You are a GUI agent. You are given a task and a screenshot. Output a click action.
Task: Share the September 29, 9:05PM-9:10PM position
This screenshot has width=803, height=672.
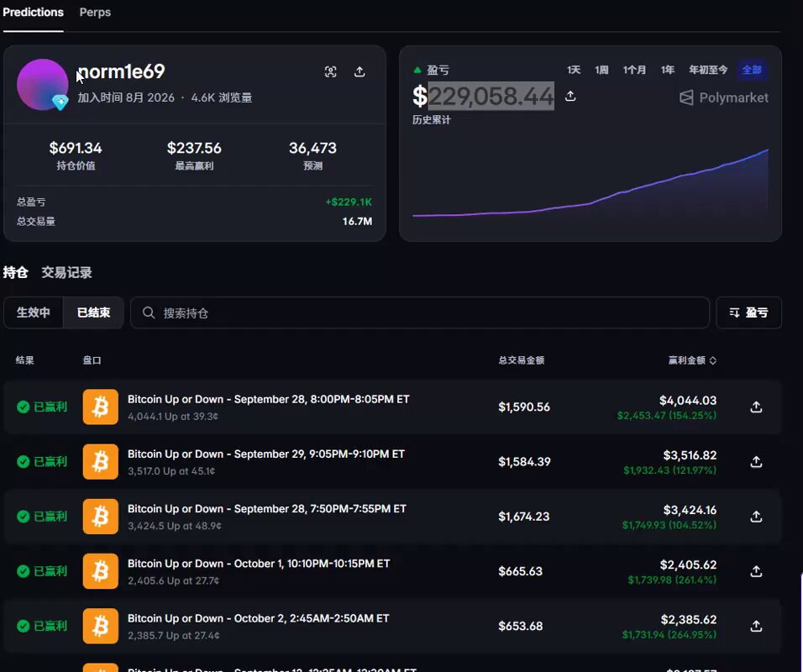(756, 462)
